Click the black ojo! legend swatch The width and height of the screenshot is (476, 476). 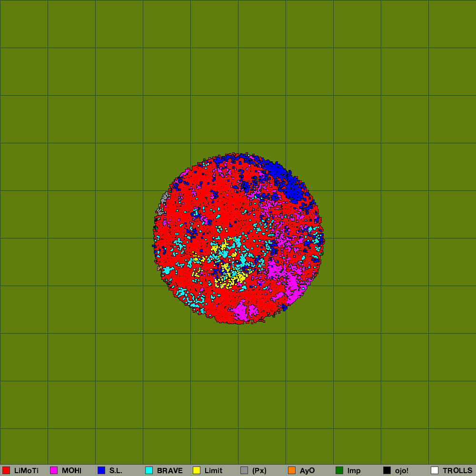pyautogui.click(x=387, y=470)
